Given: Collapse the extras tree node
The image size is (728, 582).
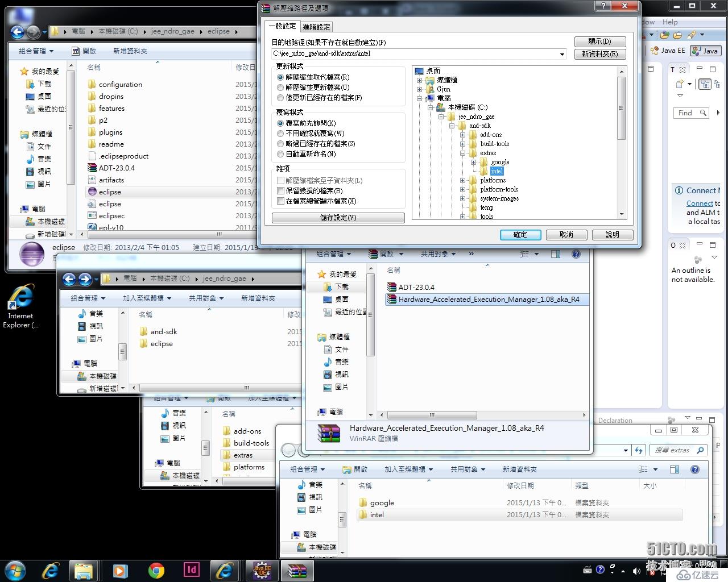Looking at the screenshot, I should click(463, 153).
